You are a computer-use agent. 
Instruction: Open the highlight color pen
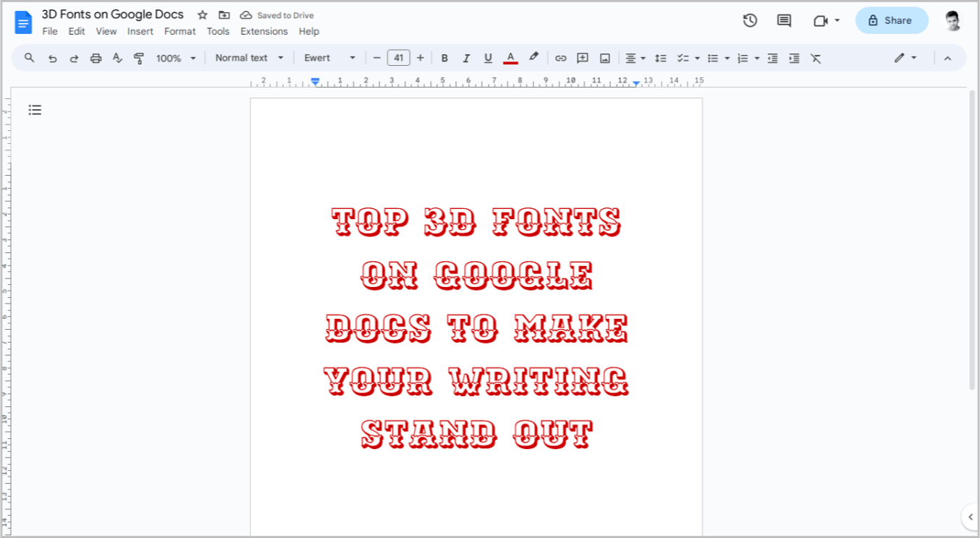pyautogui.click(x=533, y=58)
